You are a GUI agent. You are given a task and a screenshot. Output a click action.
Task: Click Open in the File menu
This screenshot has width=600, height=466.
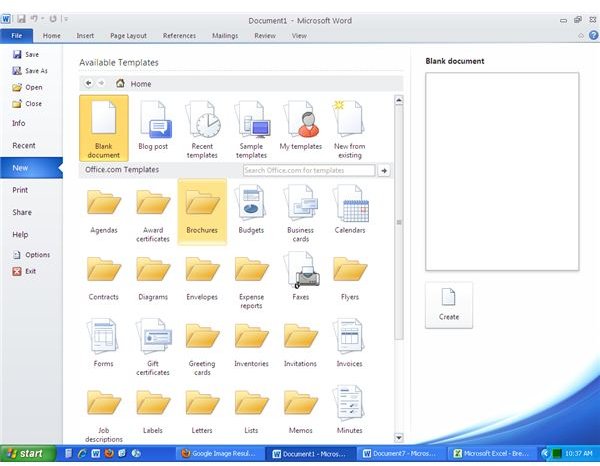[x=28, y=87]
